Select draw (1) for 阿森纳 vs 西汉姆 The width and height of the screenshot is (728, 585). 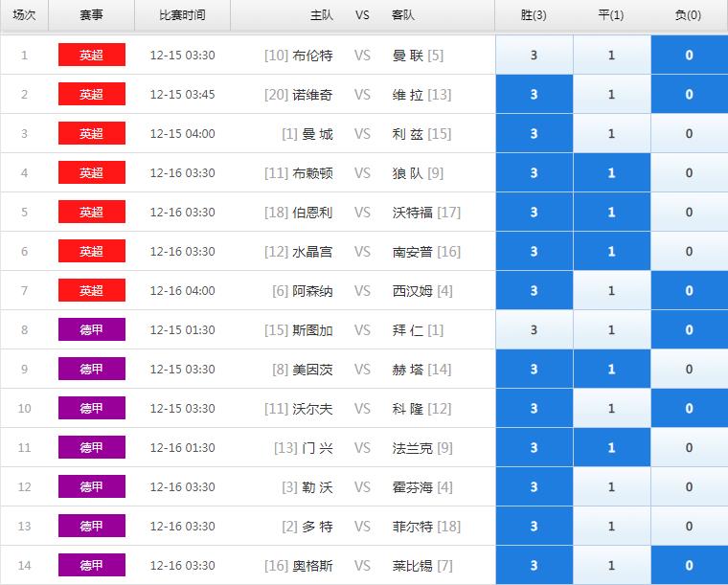(611, 290)
